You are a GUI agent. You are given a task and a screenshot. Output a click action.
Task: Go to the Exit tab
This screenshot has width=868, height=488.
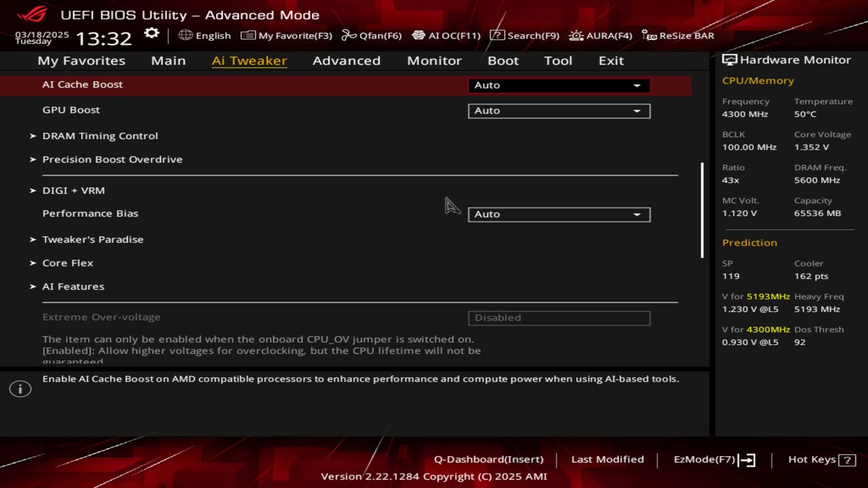tap(611, 60)
